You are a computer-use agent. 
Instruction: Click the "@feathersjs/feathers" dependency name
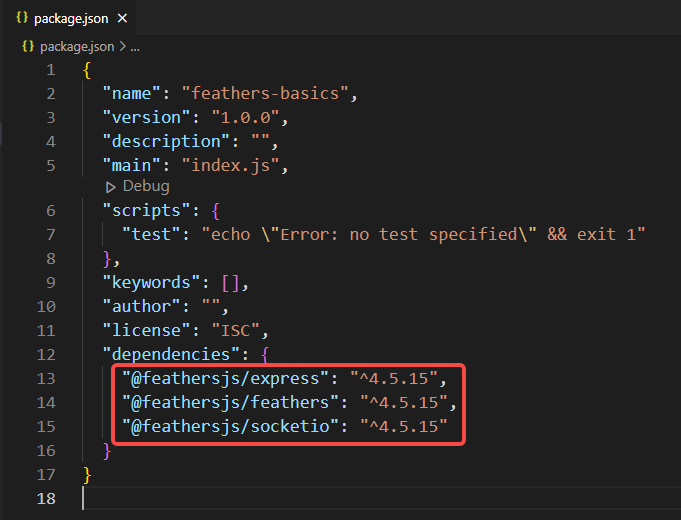[230, 403]
